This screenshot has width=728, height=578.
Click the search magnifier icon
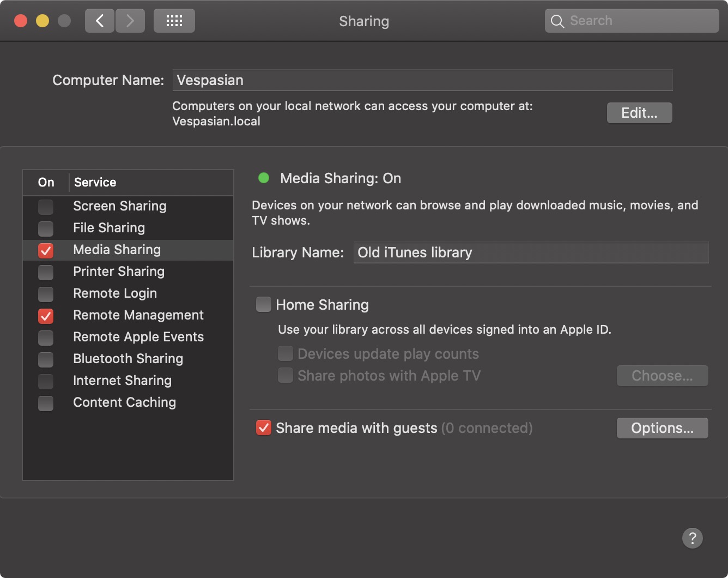point(557,21)
